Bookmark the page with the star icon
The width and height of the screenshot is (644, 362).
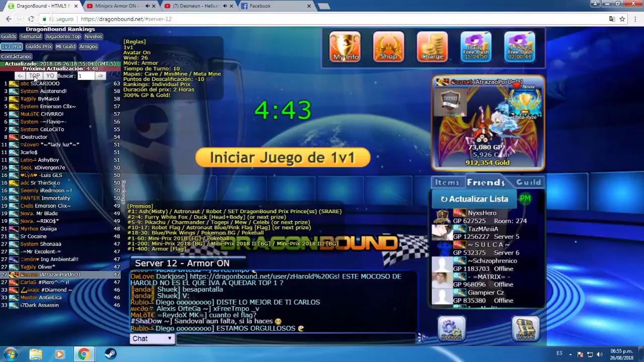(622, 19)
